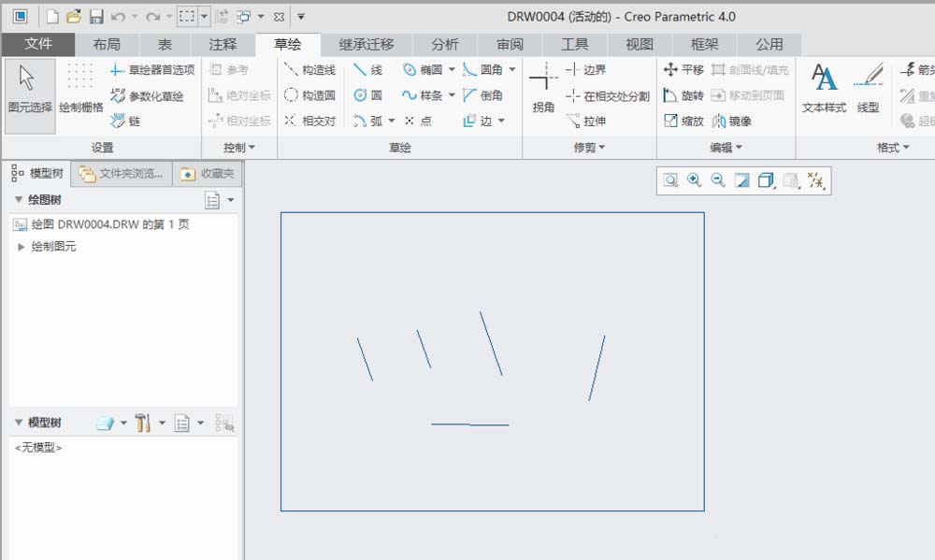Select the 圆角 fillet tool

tap(483, 70)
